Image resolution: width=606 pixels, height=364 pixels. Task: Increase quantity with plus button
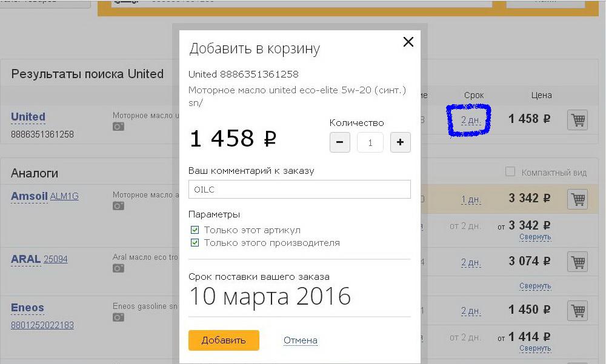click(x=400, y=142)
